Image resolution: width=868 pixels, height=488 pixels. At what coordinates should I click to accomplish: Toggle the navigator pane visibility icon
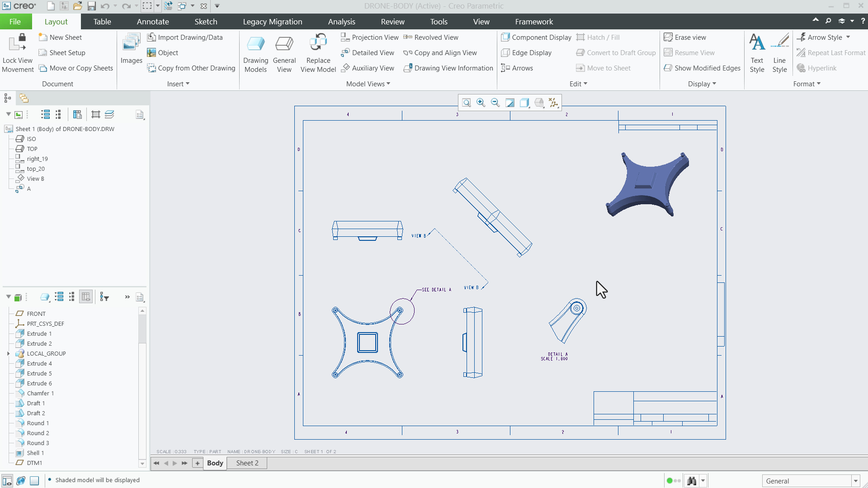coord(6,480)
